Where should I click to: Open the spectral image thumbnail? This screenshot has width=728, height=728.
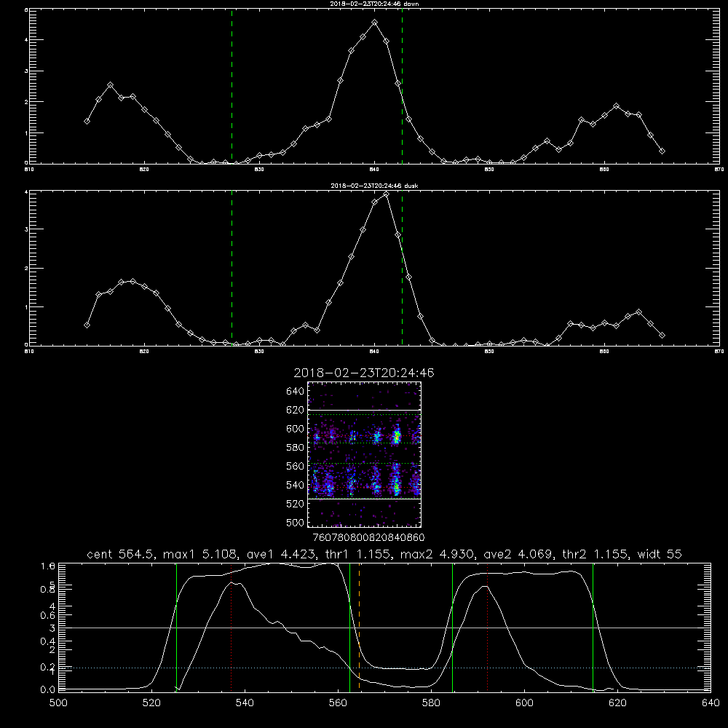point(364,454)
